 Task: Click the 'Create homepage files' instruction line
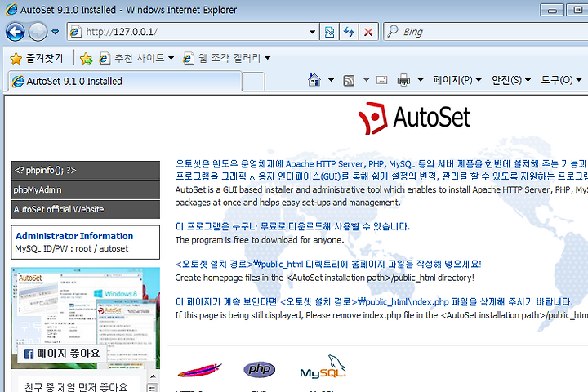click(x=325, y=278)
